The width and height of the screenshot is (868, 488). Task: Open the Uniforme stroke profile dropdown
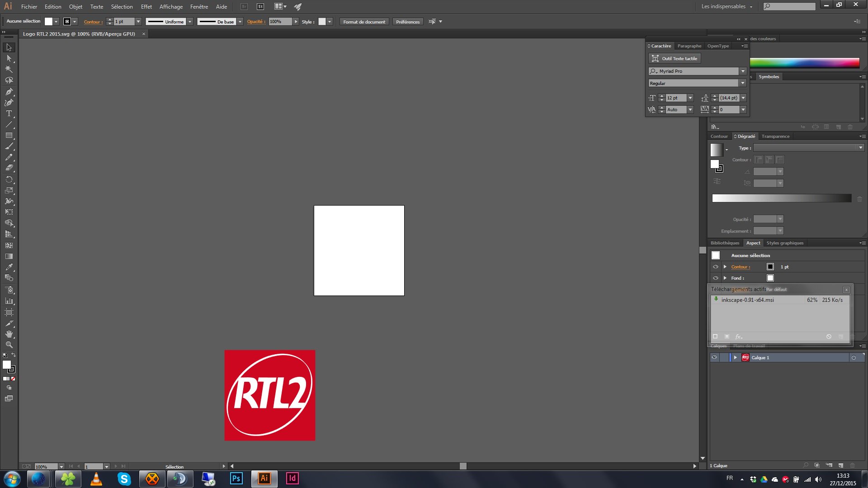[x=190, y=22]
